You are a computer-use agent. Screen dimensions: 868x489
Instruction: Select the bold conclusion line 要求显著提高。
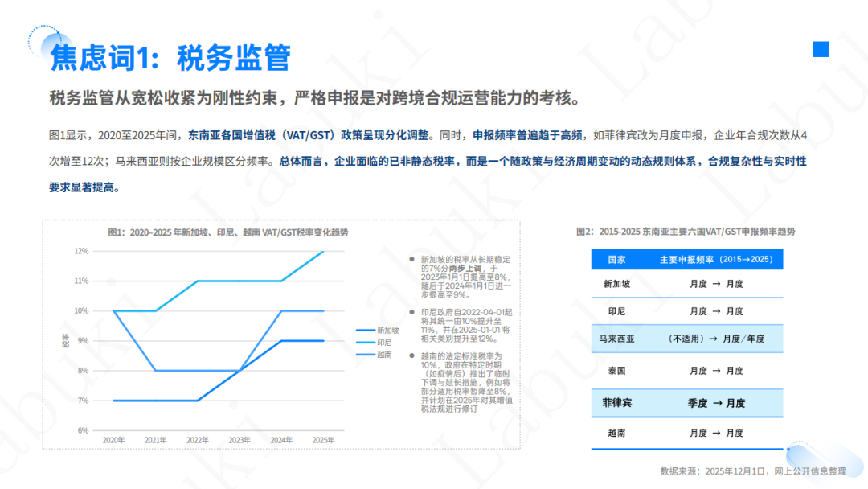[84, 187]
